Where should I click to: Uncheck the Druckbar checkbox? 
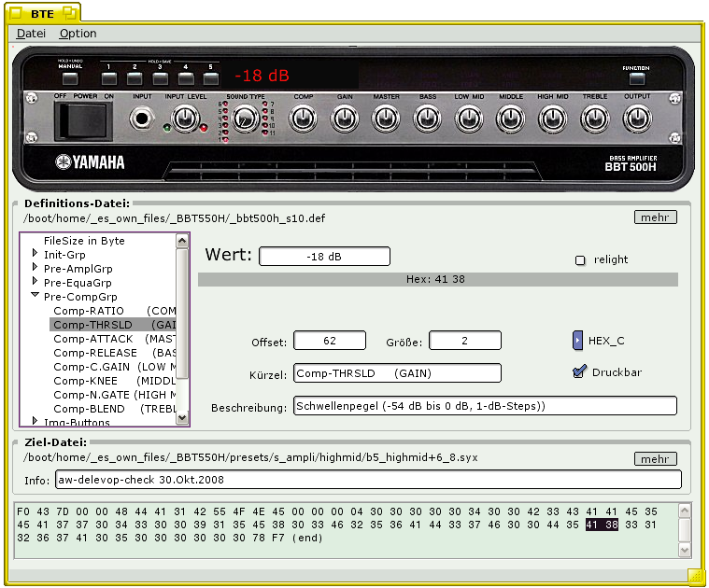point(579,371)
